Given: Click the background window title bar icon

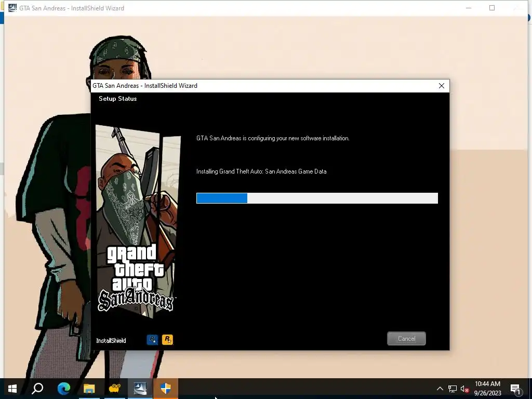Looking at the screenshot, I should click(12, 7).
